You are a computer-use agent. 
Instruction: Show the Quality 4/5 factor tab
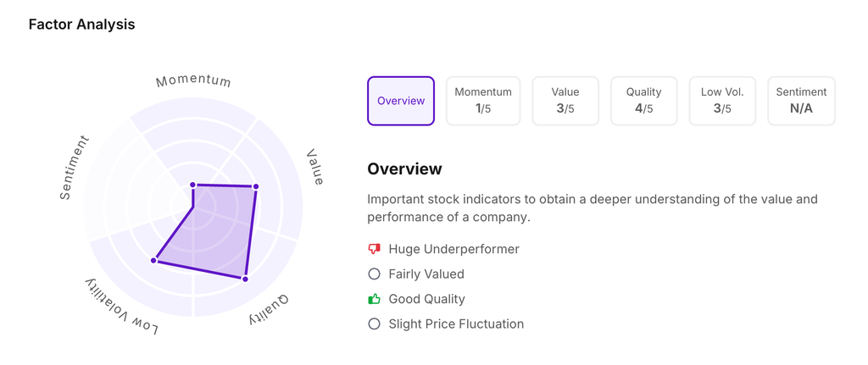click(x=643, y=101)
